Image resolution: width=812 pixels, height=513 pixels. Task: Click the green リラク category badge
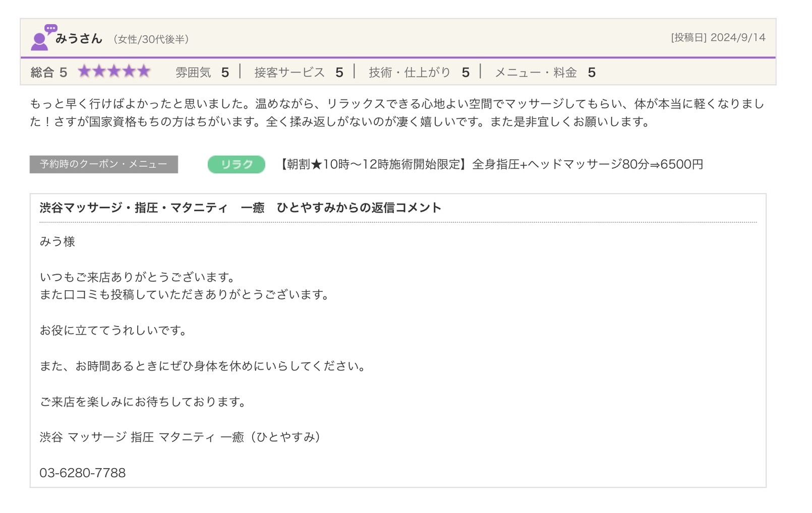(x=236, y=164)
